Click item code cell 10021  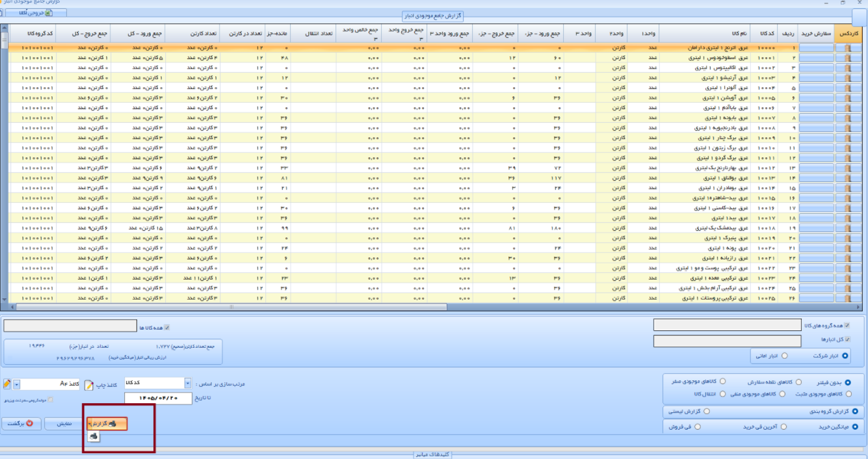click(x=765, y=258)
